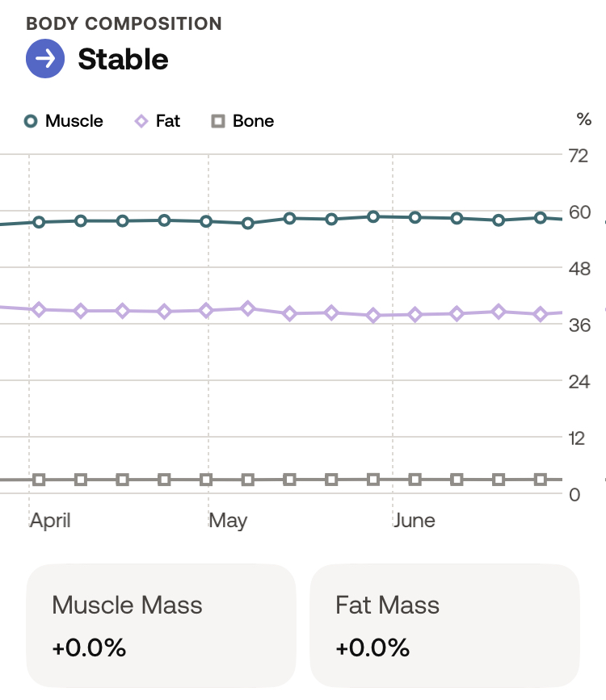Click the Bone legend square marker
This screenshot has height=700, width=606.
[217, 121]
